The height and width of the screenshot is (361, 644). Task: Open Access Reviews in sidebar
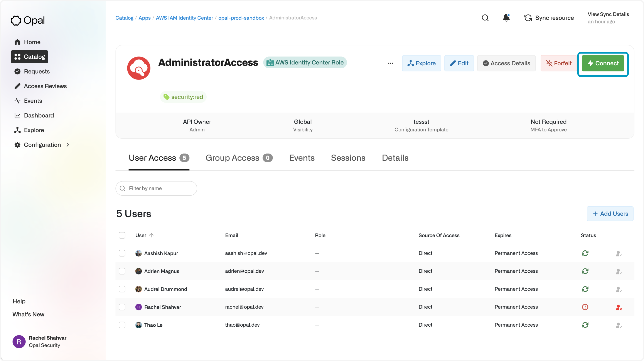40,86
